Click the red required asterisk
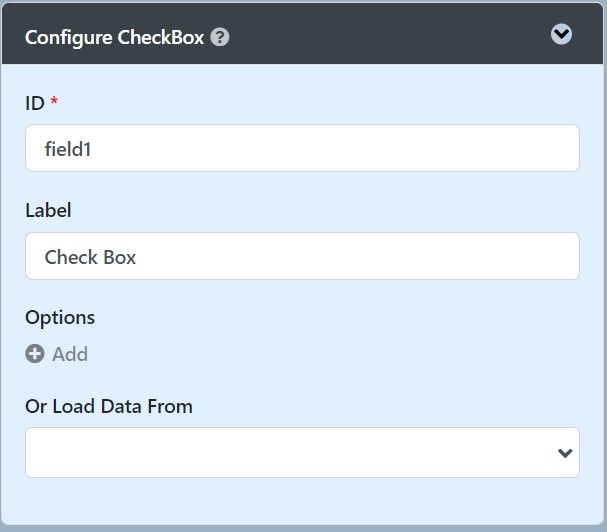Image resolution: width=607 pixels, height=532 pixels. 54,102
